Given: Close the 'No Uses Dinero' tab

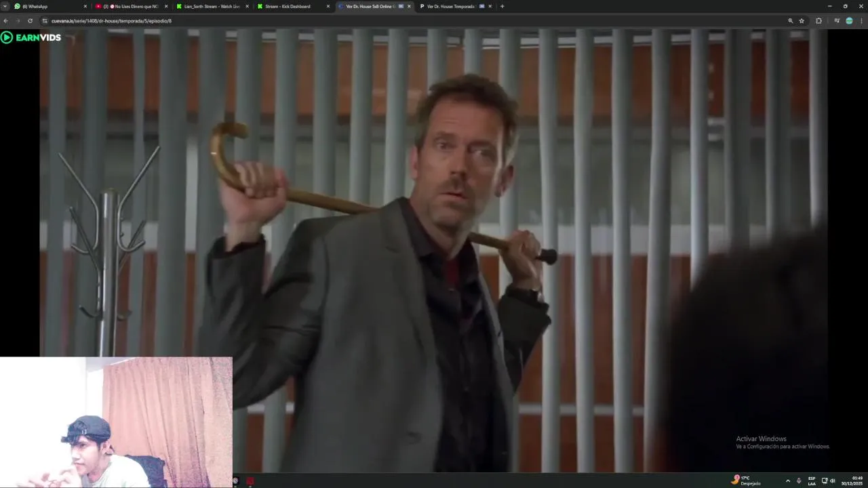Looking at the screenshot, I should pos(166,6).
